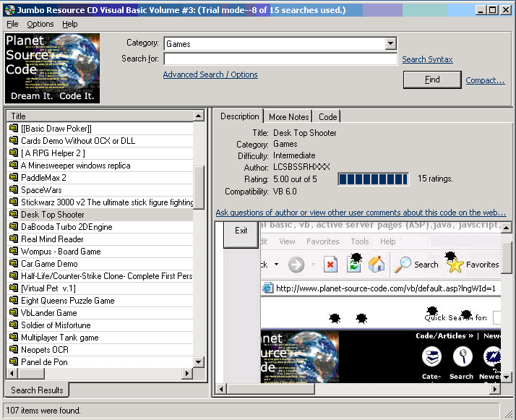This screenshot has width=516, height=420.
Task: Select the title Eight Queens Puzzle Game
Action: pyautogui.click(x=67, y=301)
